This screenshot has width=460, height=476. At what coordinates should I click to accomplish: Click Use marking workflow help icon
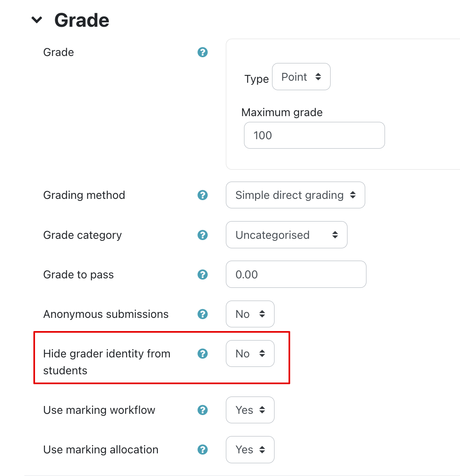[x=202, y=410]
